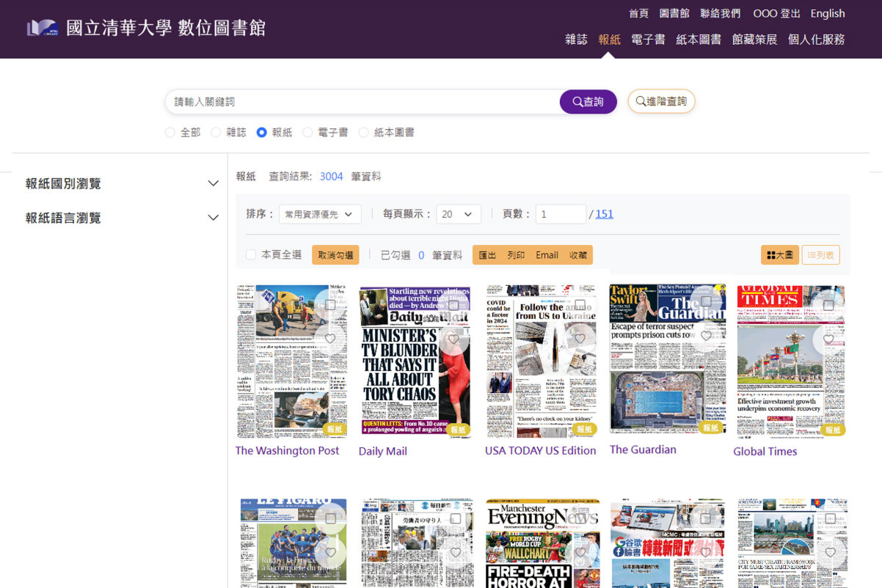Open Daily Mail cover thumbnail
This screenshot has height=588, width=882.
[x=415, y=361]
